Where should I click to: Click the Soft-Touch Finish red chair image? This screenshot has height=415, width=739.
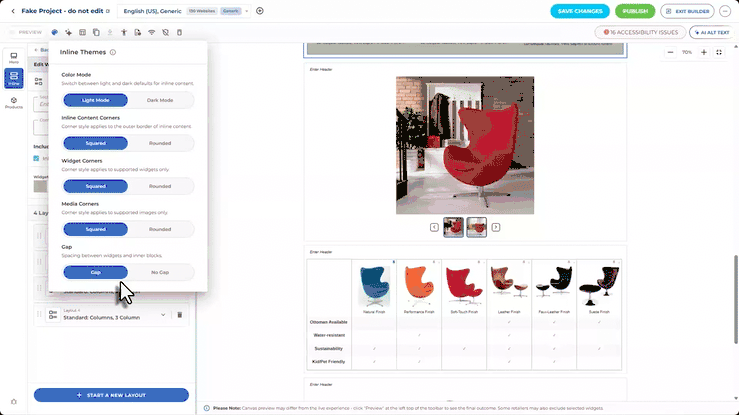tap(464, 285)
